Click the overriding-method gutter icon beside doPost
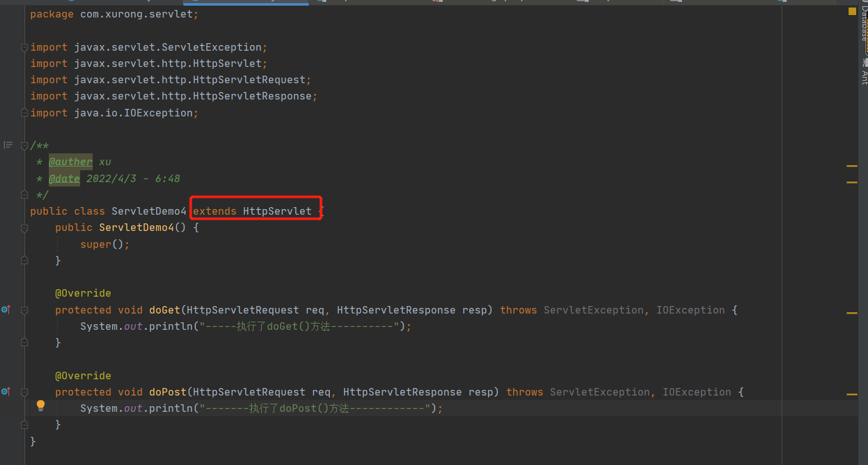Image resolution: width=868 pixels, height=465 pixels. [6, 392]
